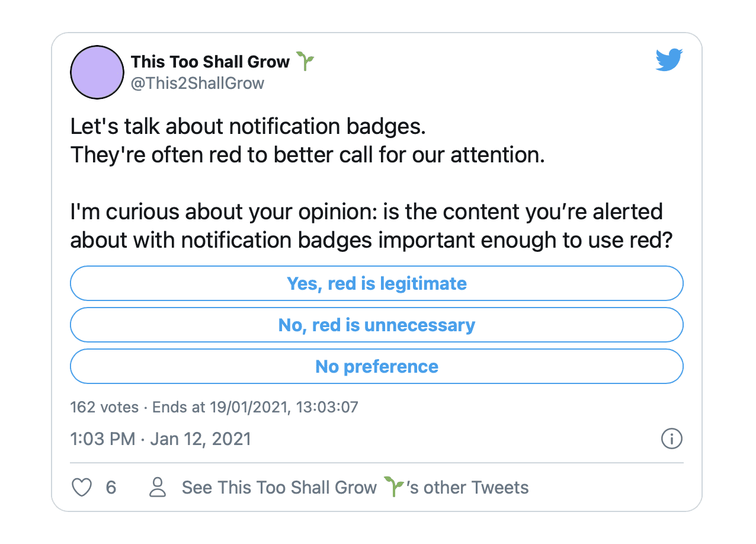Screen dimensions: 756x544
Task: Open the profile via the purple avatar
Action: (x=97, y=72)
